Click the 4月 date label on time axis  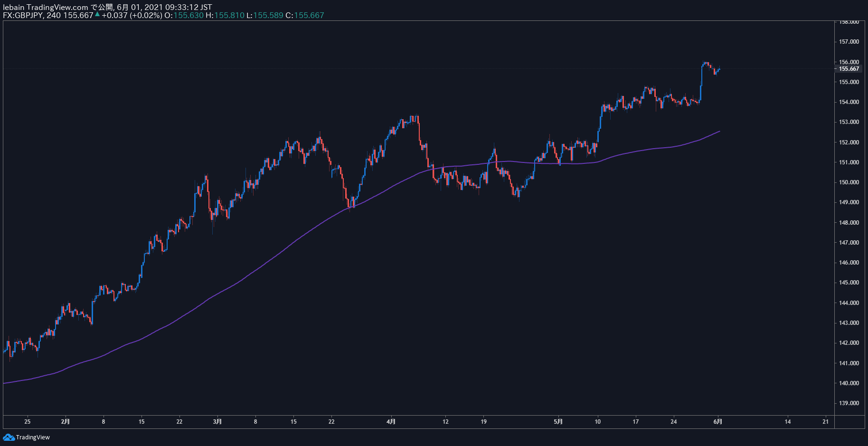coord(391,421)
